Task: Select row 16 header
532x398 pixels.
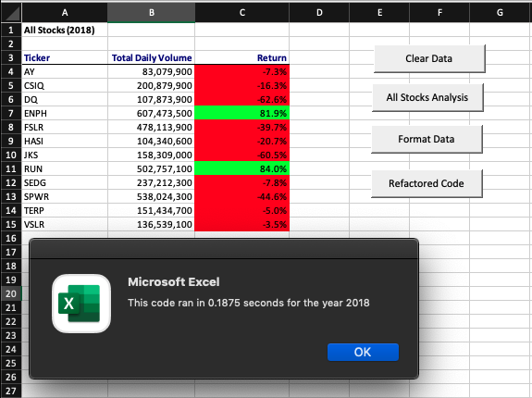Action: tap(11, 238)
